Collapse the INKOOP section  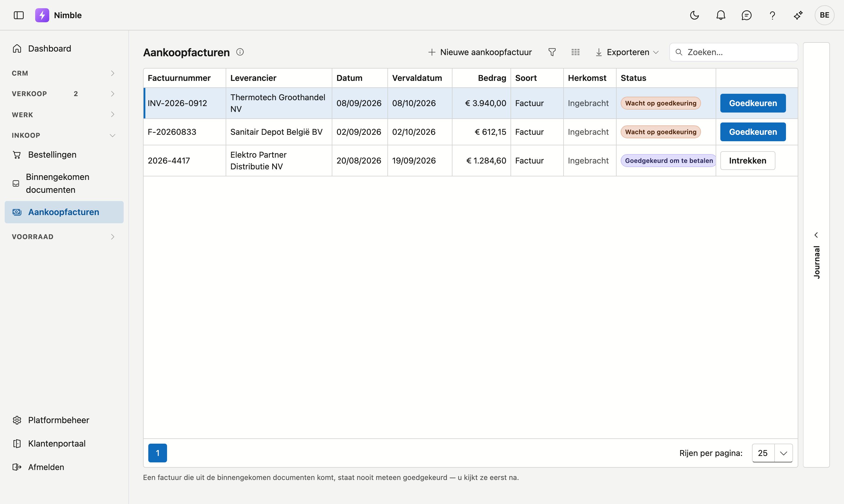click(x=64, y=135)
